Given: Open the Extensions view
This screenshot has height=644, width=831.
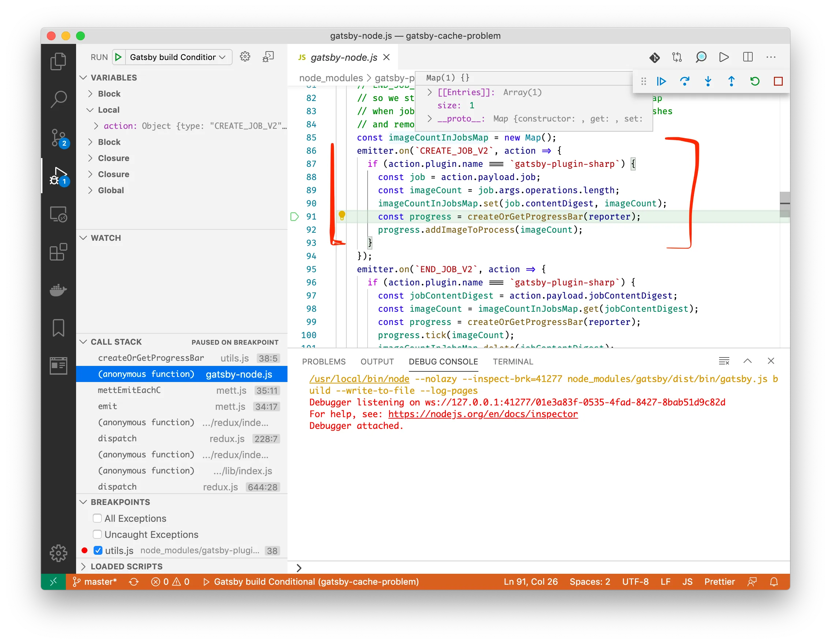Looking at the screenshot, I should tap(58, 252).
